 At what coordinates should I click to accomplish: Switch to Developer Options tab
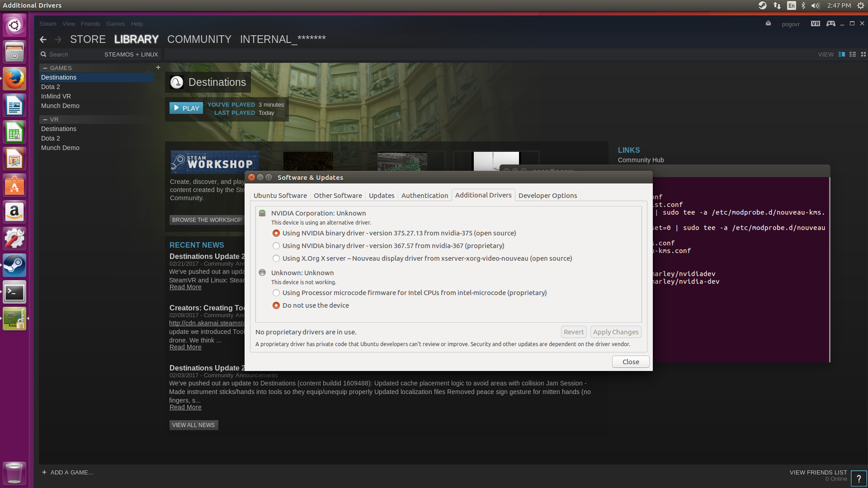547,195
